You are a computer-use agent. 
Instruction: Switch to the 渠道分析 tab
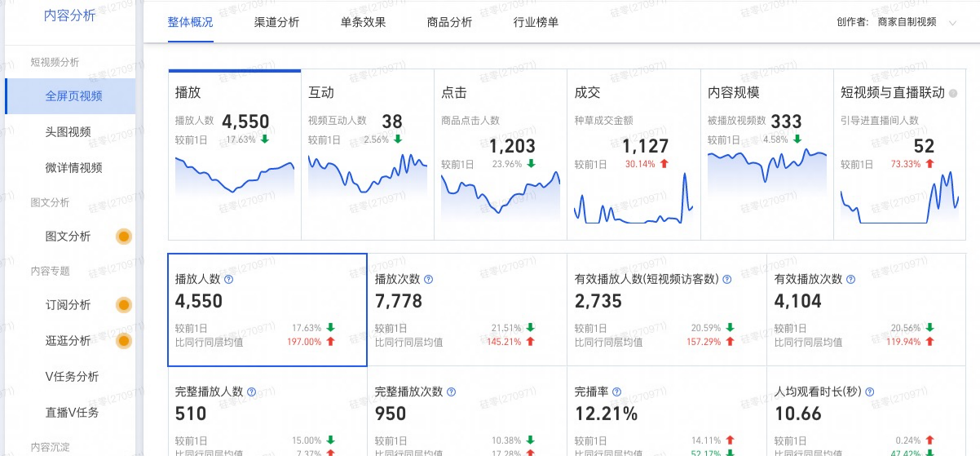coord(277,22)
